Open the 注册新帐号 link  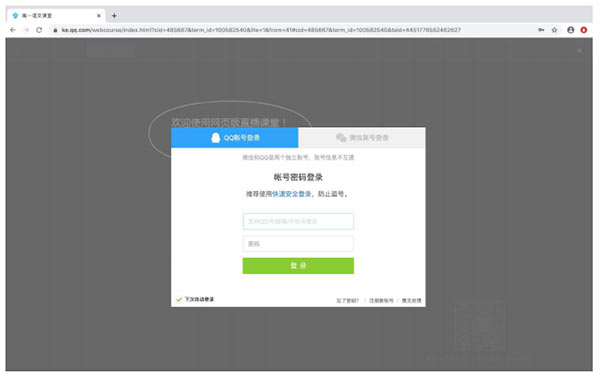(381, 301)
